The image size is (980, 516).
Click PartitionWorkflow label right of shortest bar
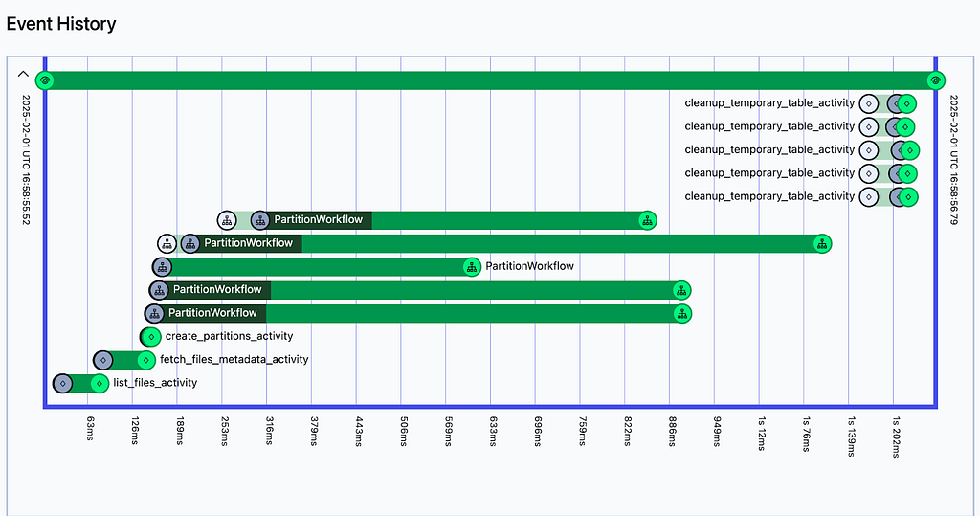coord(529,266)
